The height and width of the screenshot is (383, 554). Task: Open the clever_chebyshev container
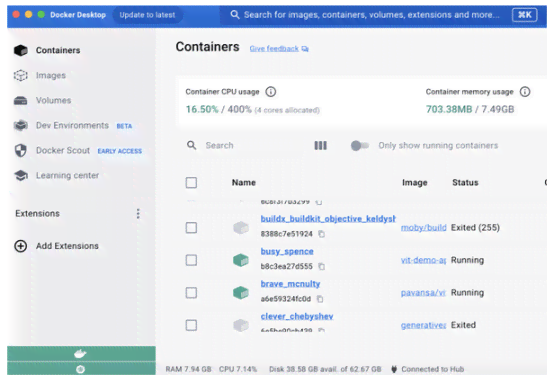click(x=297, y=317)
